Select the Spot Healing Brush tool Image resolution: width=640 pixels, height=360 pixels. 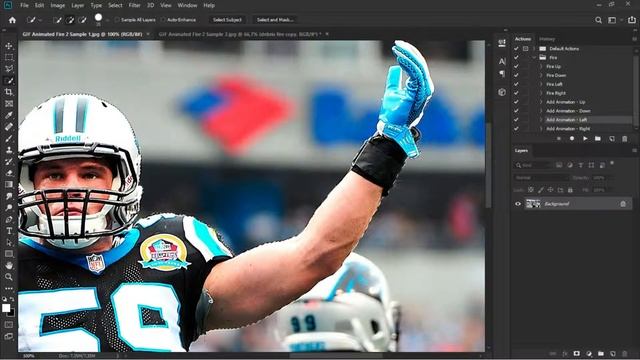(9, 127)
